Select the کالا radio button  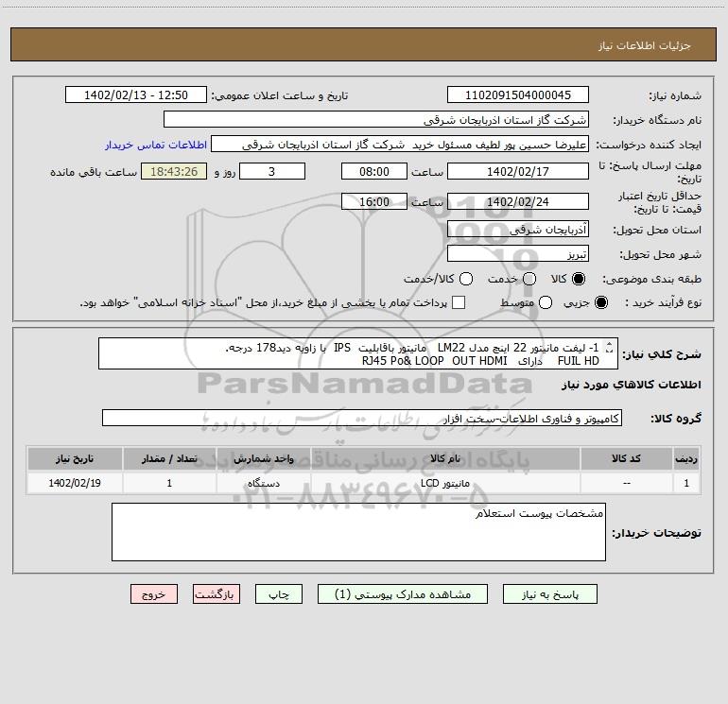point(579,279)
